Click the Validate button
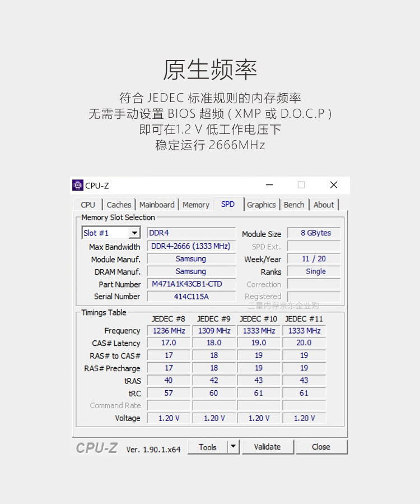 click(x=267, y=447)
